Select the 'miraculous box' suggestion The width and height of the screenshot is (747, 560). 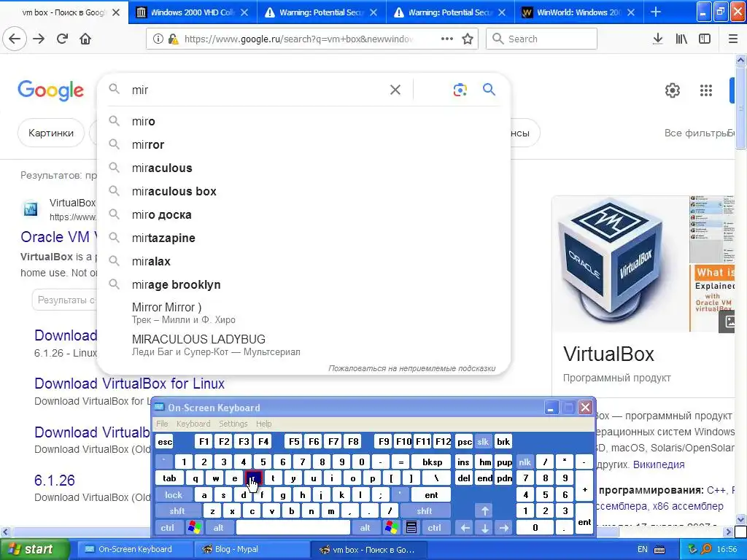(303, 191)
